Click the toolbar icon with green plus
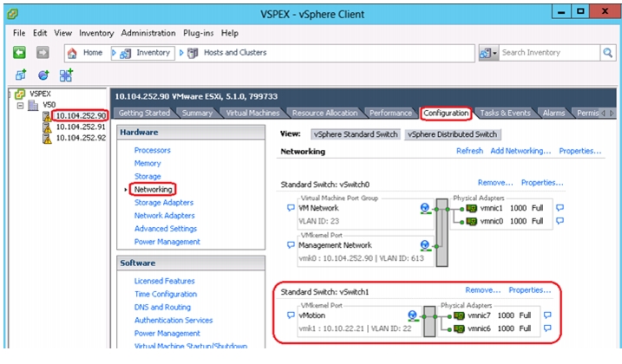 (x=66, y=75)
